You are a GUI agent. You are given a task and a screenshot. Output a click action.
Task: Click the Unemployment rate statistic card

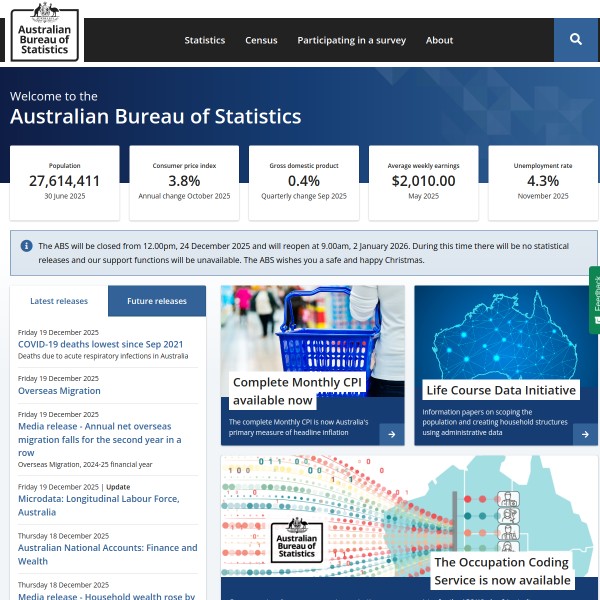[x=543, y=182]
